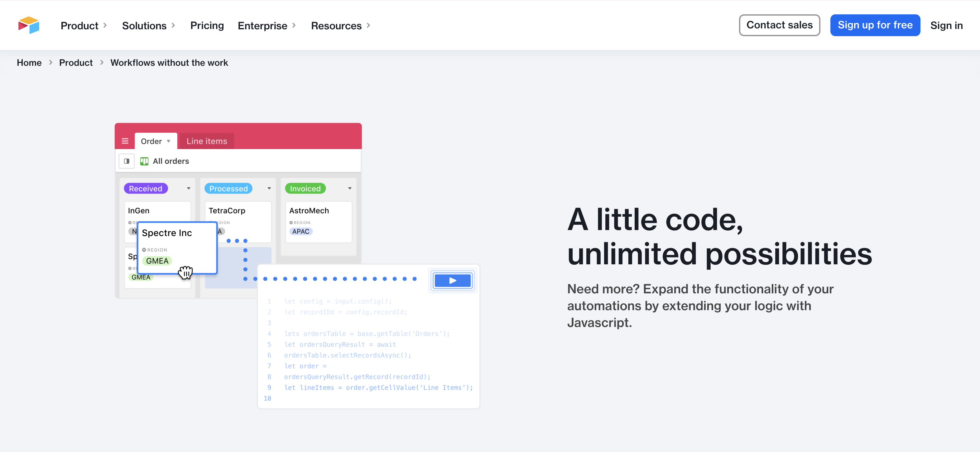Image resolution: width=980 pixels, height=452 pixels.
Task: Click Sign up for free button
Action: tap(875, 25)
